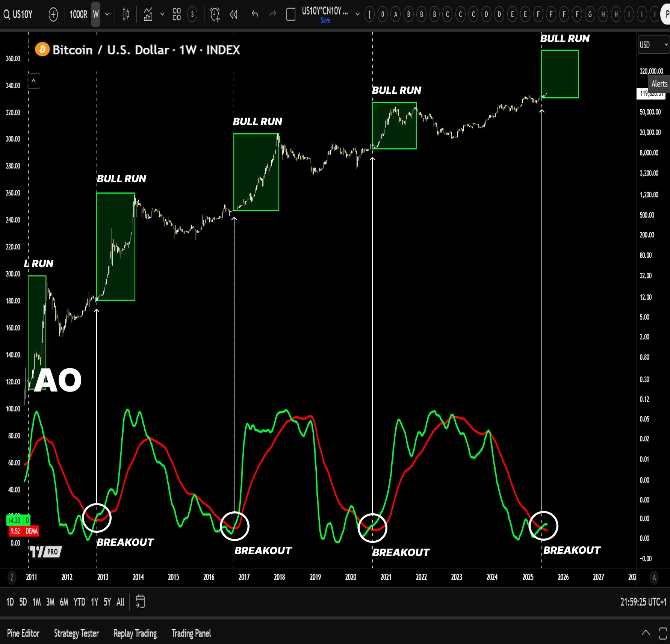This screenshot has width=670, height=644.
Task: Toggle the weekly W timeframe button
Action: click(x=96, y=15)
